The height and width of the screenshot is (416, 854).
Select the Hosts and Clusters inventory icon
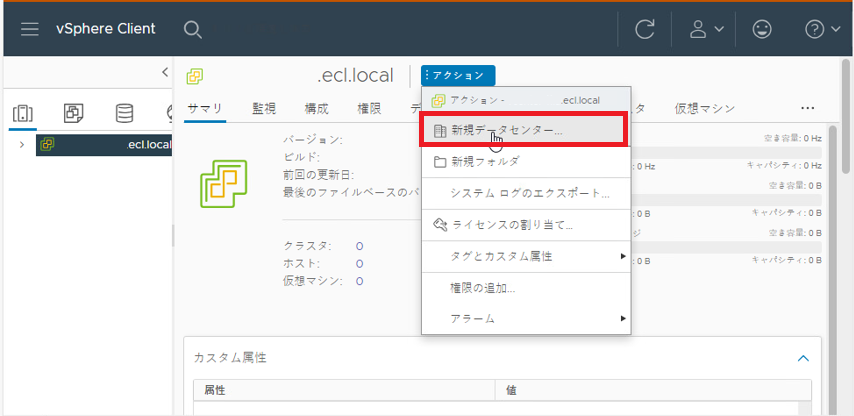click(22, 112)
